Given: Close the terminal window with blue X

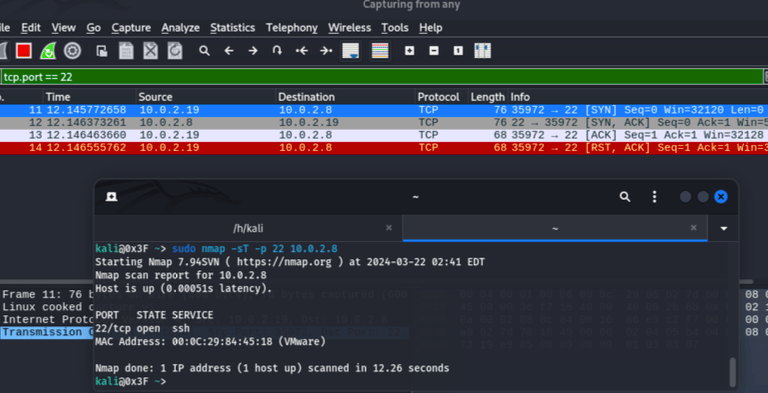Looking at the screenshot, I should (x=720, y=197).
